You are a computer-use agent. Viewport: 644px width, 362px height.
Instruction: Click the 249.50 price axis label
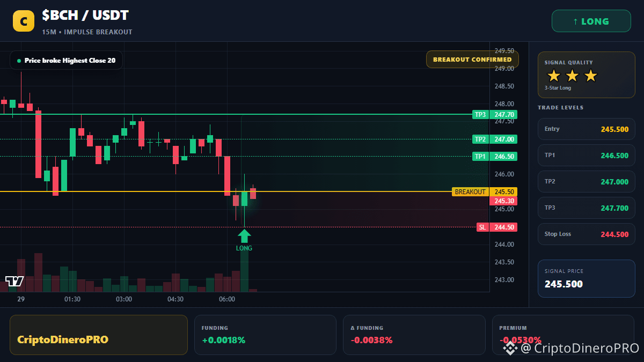[x=504, y=51]
